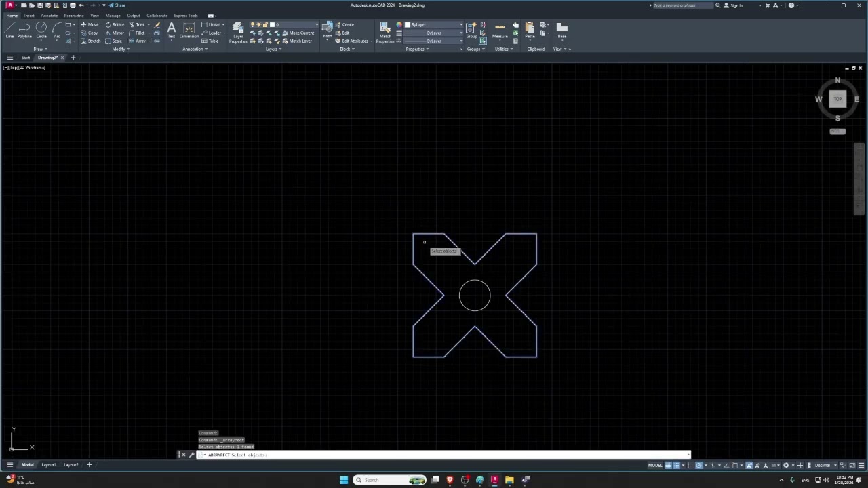Click Match Layer button
The height and width of the screenshot is (488, 868).
297,41
